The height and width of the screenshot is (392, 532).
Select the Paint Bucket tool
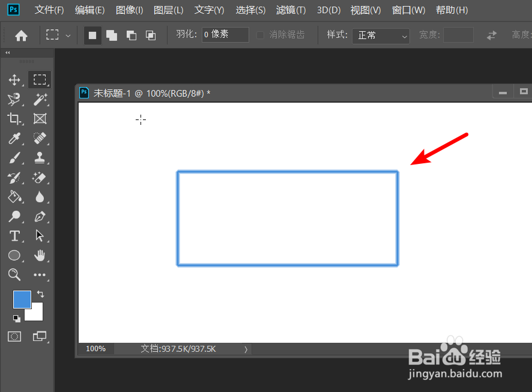click(x=14, y=197)
